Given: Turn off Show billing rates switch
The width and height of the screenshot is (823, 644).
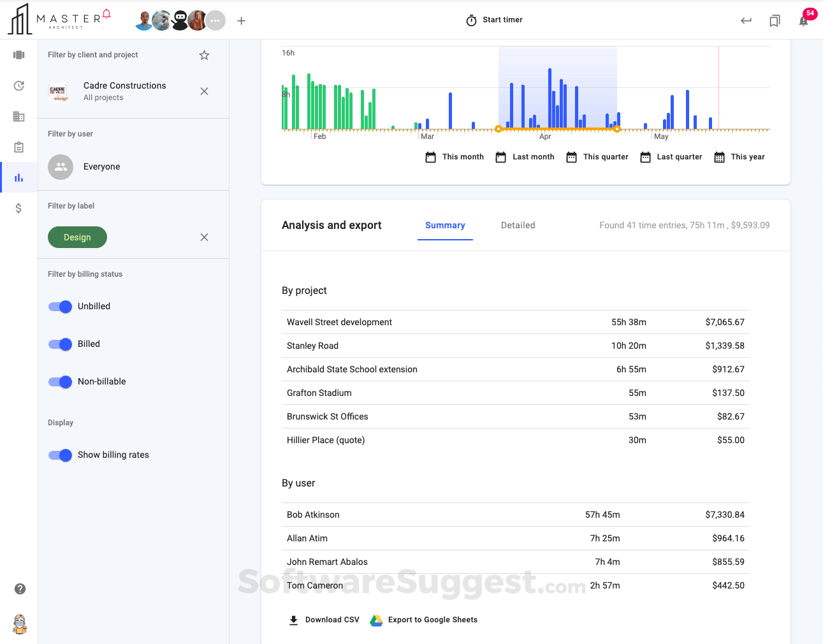Looking at the screenshot, I should tap(61, 455).
